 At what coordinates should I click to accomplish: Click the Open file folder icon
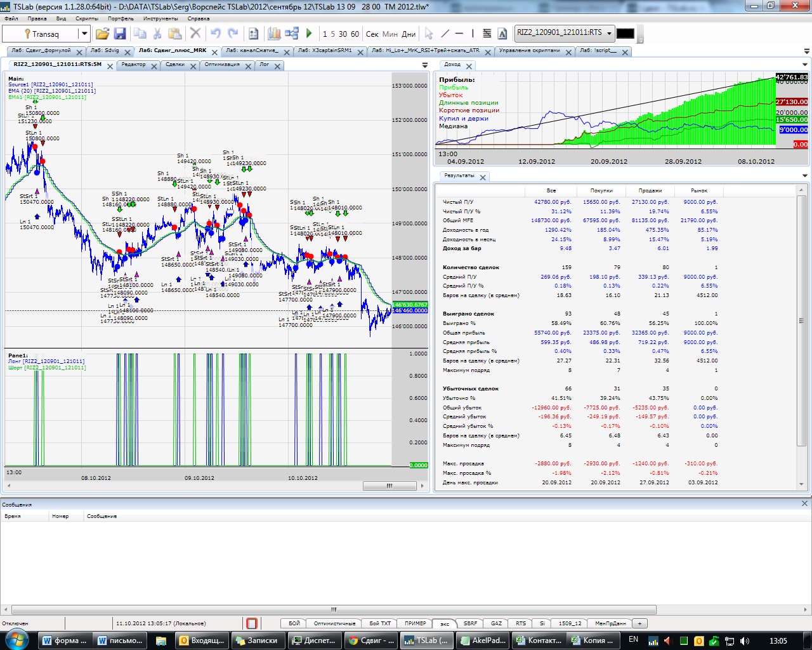tap(102, 34)
